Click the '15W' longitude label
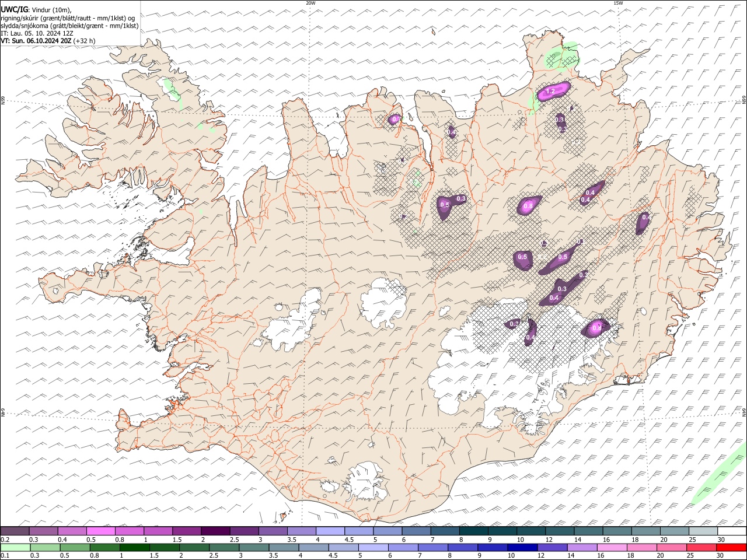The image size is (747, 560). click(618, 3)
